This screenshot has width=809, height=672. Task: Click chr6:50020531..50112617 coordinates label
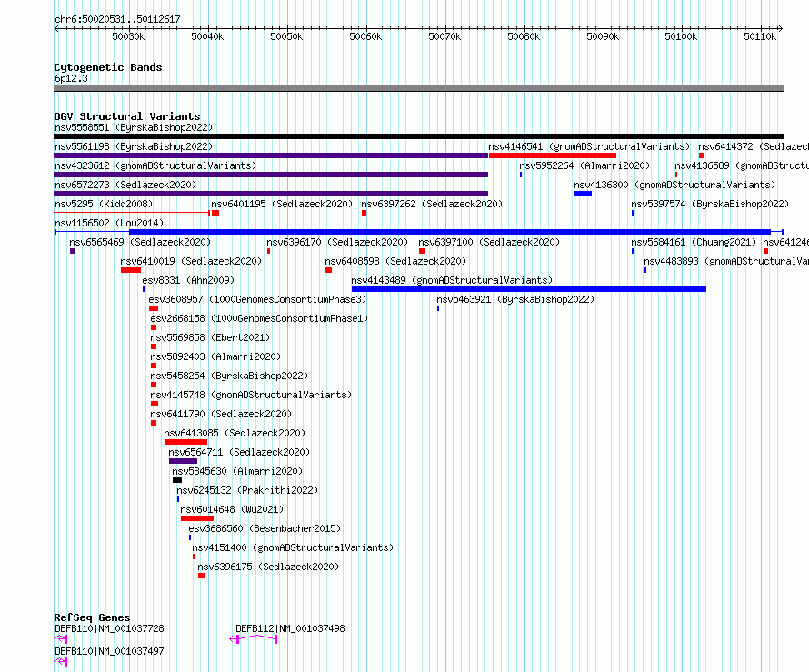coord(117,20)
